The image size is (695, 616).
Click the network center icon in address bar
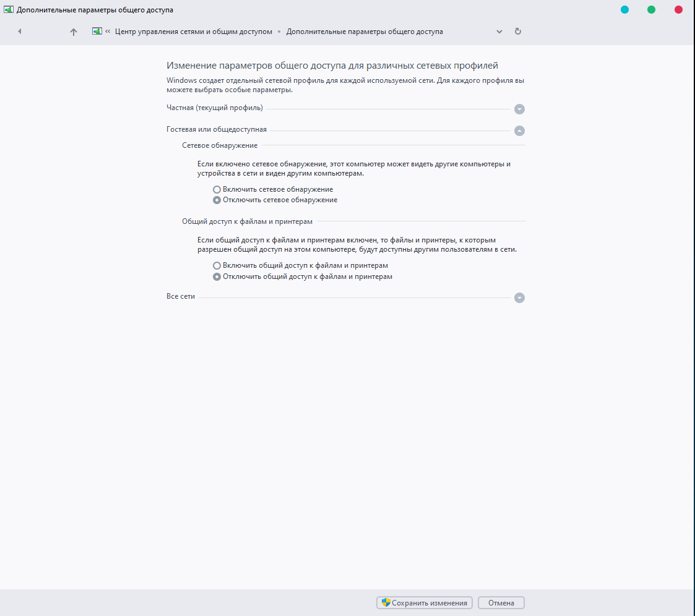97,32
